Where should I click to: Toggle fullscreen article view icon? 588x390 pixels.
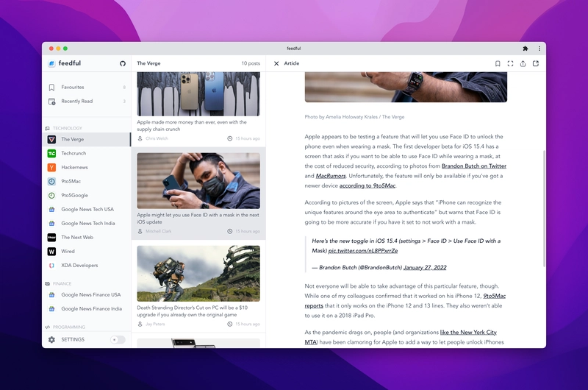tap(510, 63)
